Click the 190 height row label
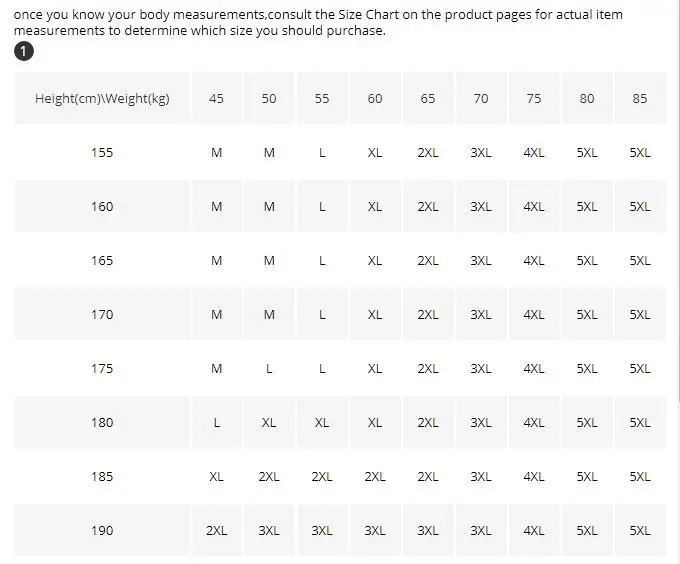Image resolution: width=680 pixels, height=564 pixels. pos(102,531)
